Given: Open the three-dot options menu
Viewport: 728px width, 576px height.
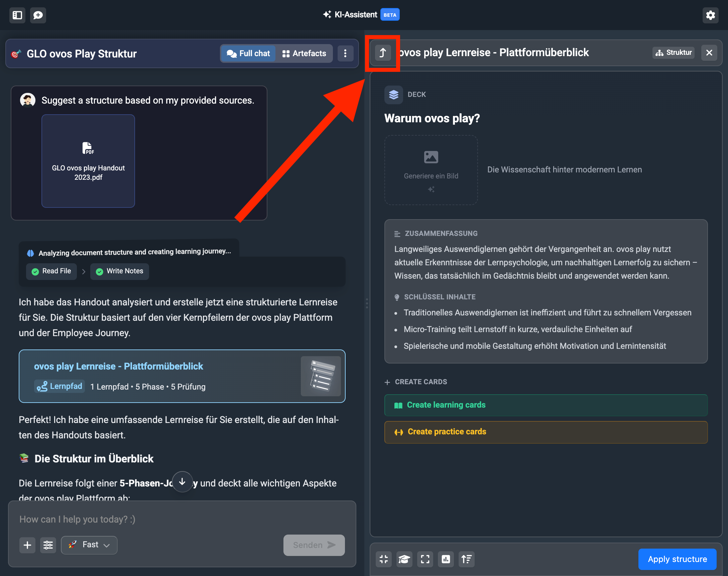Looking at the screenshot, I should [x=345, y=53].
